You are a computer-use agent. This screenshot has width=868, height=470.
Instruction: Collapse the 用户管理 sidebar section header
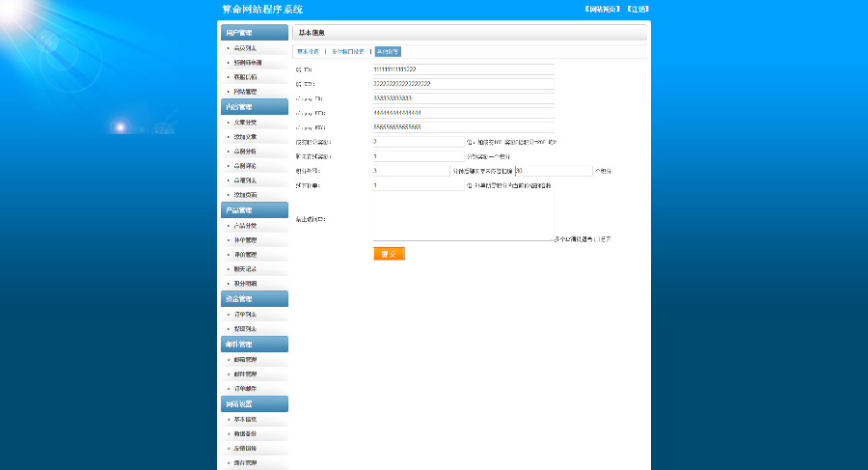(x=253, y=33)
